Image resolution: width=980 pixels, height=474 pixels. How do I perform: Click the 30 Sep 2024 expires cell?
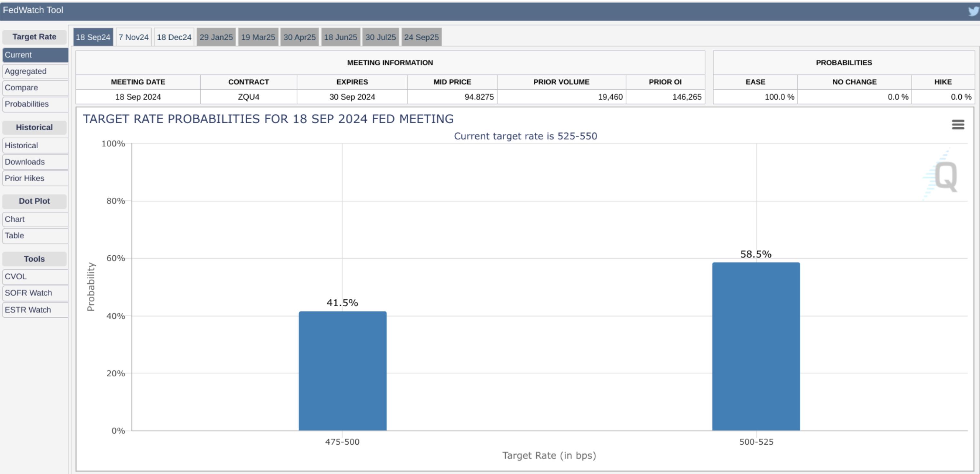click(x=352, y=97)
